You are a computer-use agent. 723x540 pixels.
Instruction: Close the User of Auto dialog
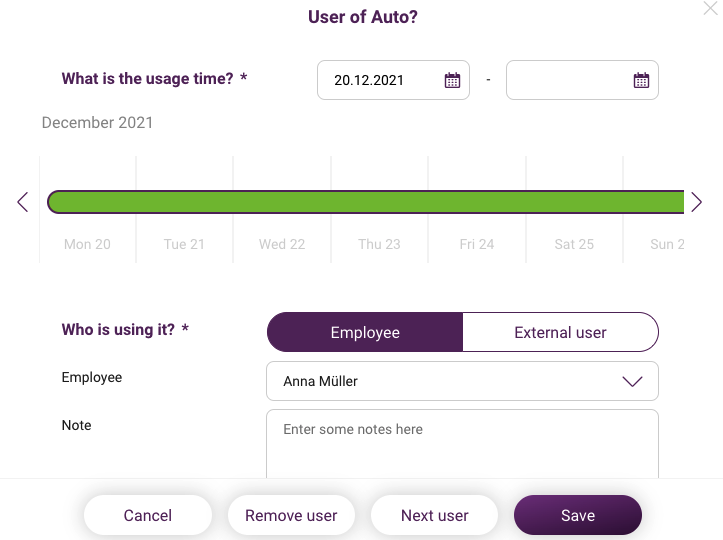tap(711, 8)
